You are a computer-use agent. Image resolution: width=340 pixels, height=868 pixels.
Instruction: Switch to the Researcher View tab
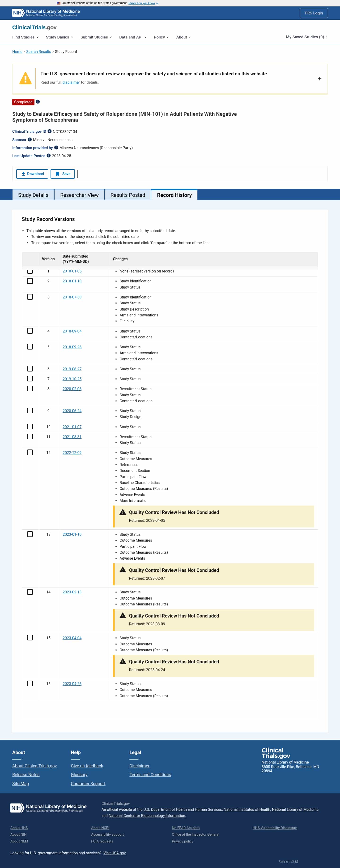(79, 195)
